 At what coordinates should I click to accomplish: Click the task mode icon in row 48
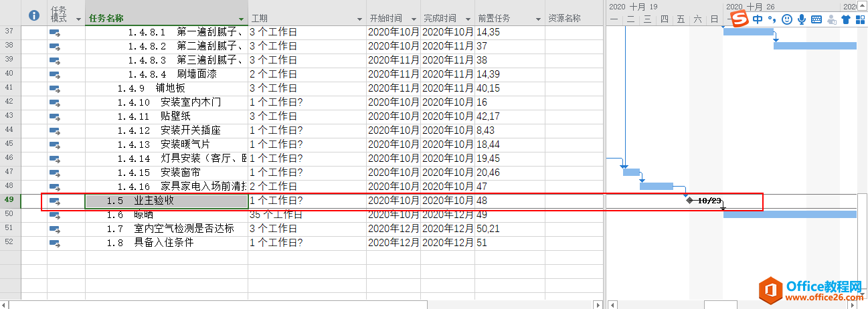click(55, 187)
